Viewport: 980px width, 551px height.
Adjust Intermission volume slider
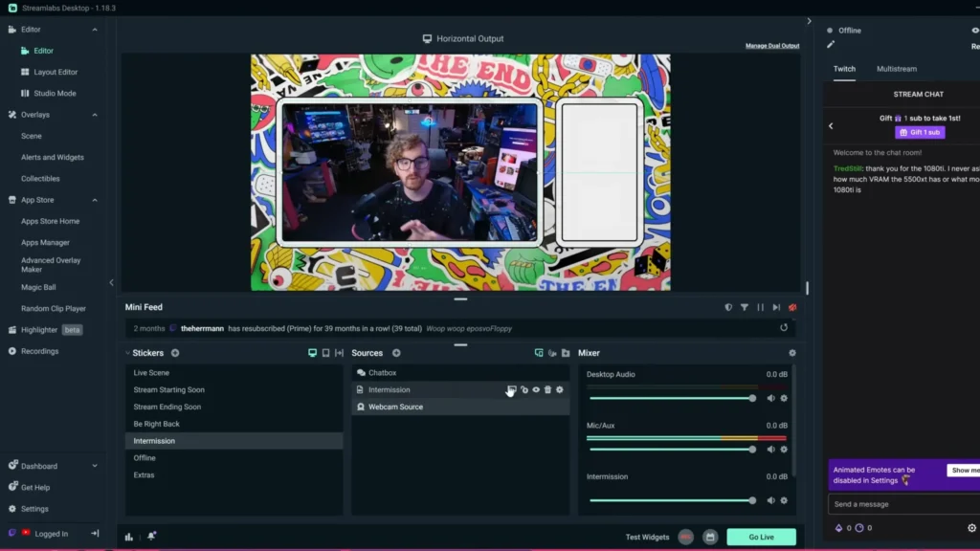[x=673, y=500]
